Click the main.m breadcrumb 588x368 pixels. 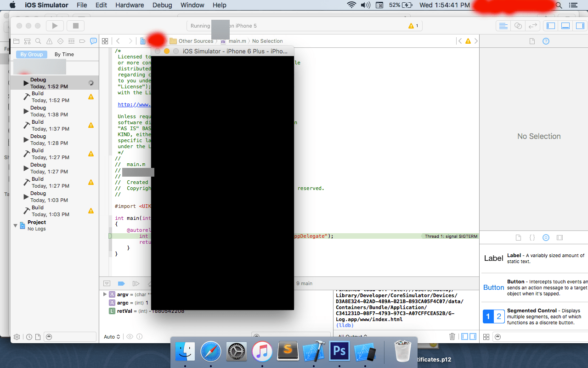234,41
